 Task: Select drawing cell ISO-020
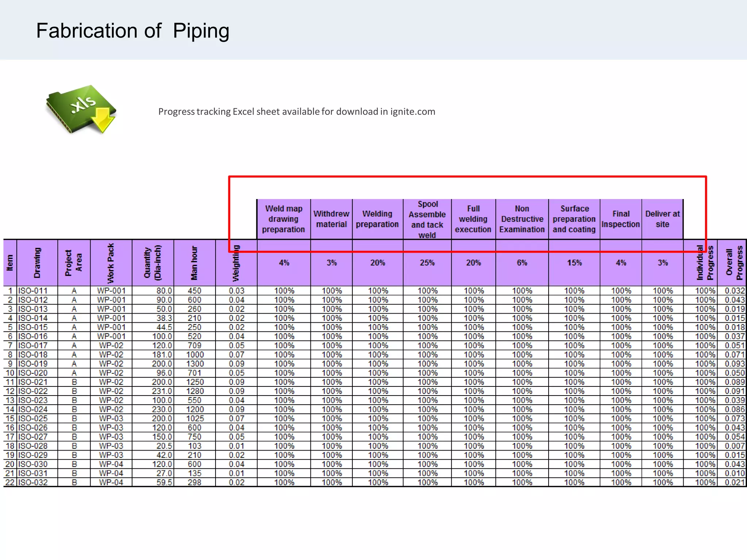37,373
